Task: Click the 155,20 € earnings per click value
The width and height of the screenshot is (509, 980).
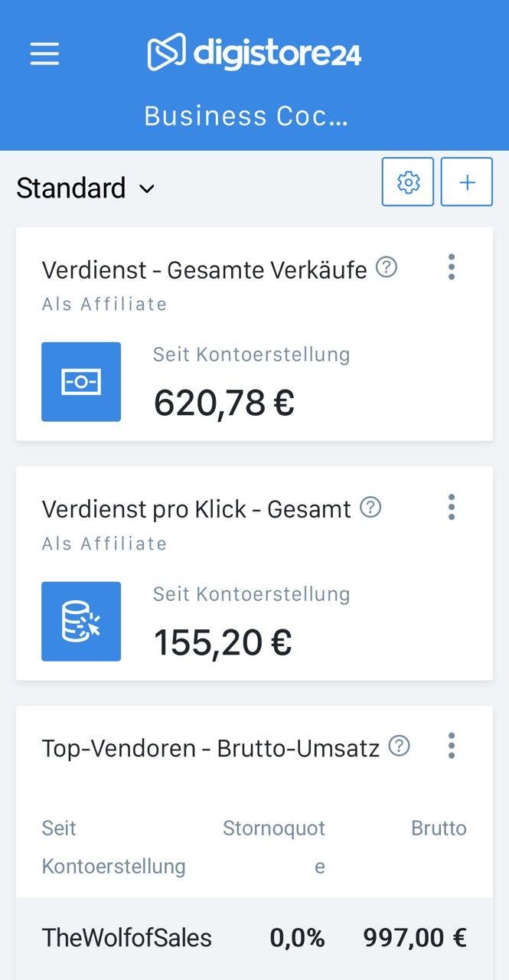Action: [223, 642]
